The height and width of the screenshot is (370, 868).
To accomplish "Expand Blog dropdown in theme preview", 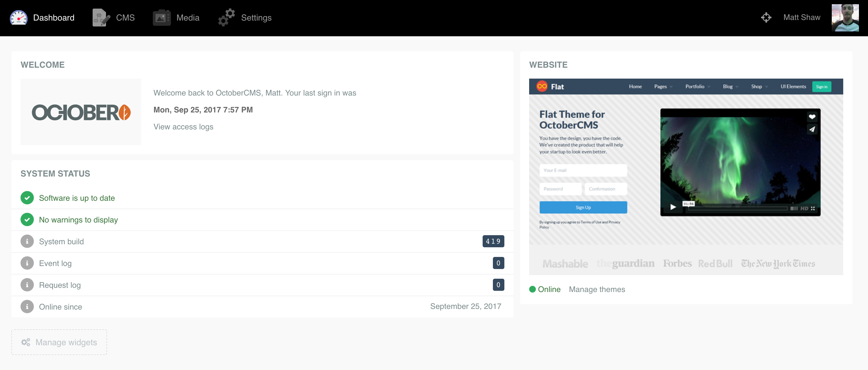I will [730, 86].
